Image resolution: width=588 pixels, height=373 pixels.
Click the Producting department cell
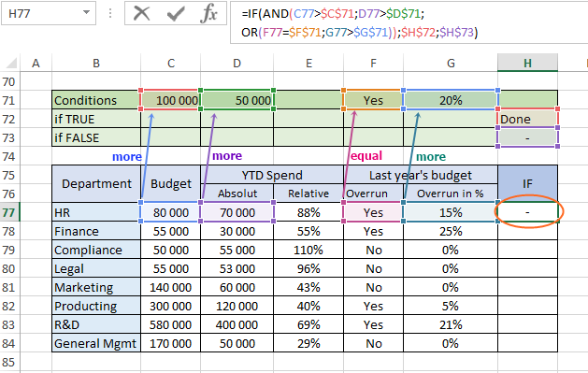click(x=96, y=307)
